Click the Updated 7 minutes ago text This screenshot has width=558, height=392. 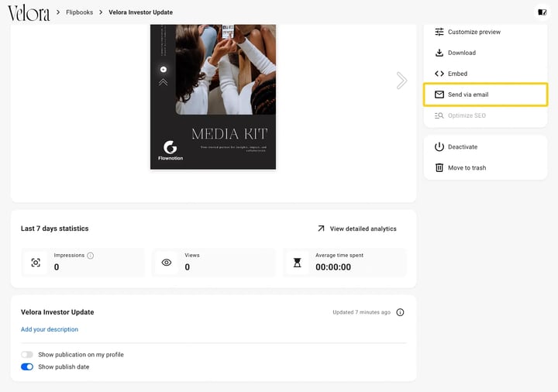(362, 312)
